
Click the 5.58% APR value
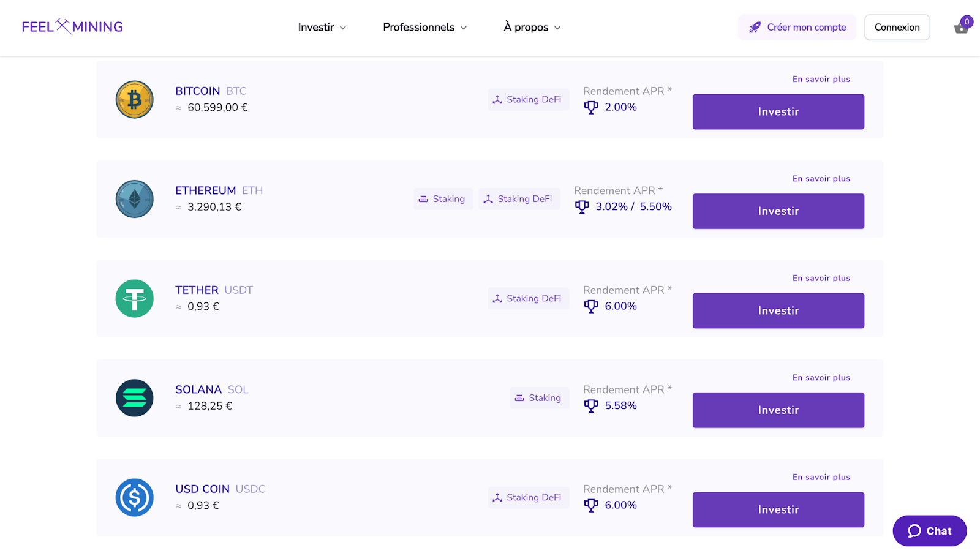(621, 406)
